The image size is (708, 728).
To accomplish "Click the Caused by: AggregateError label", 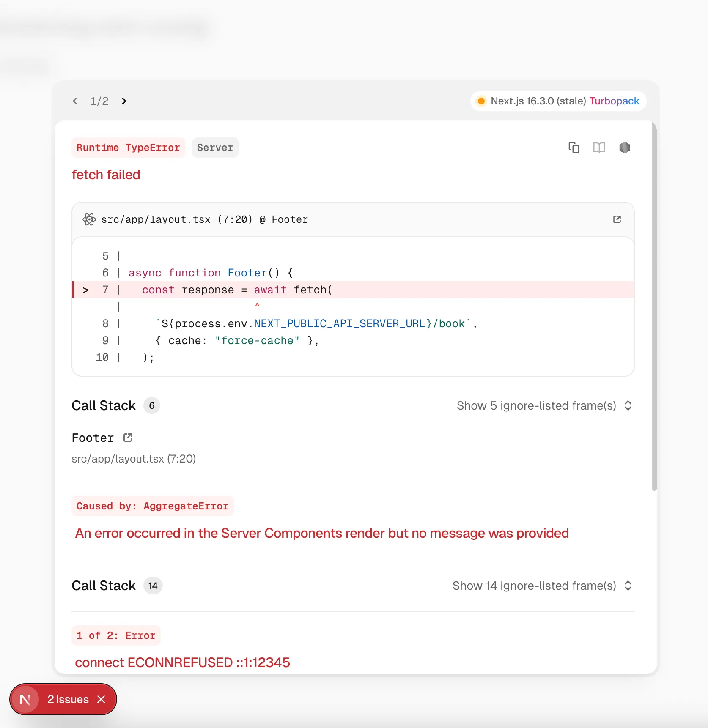I will [152, 506].
